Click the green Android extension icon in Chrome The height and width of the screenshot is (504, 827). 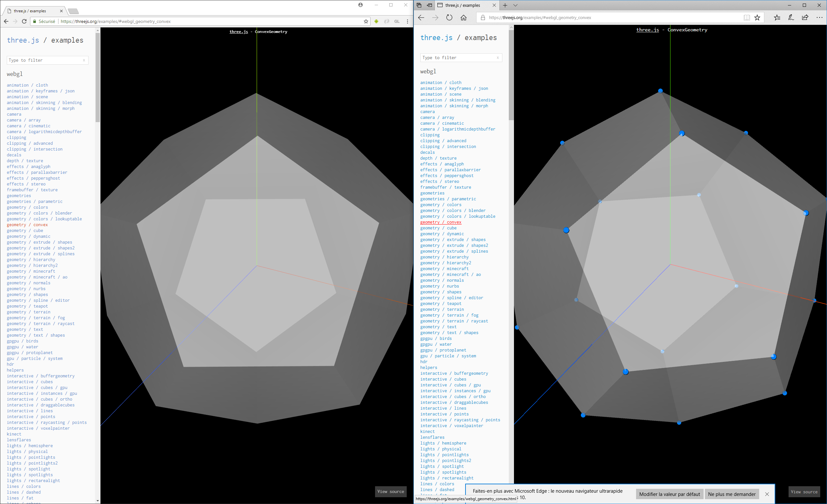click(376, 21)
